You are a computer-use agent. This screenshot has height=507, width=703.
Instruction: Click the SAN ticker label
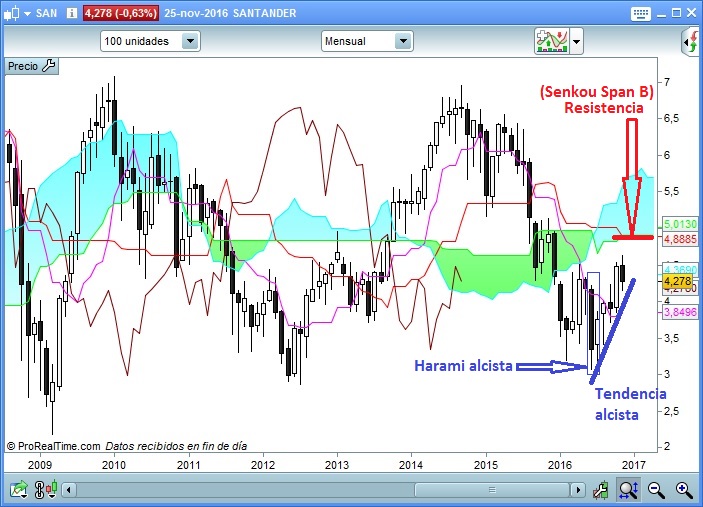click(x=46, y=13)
